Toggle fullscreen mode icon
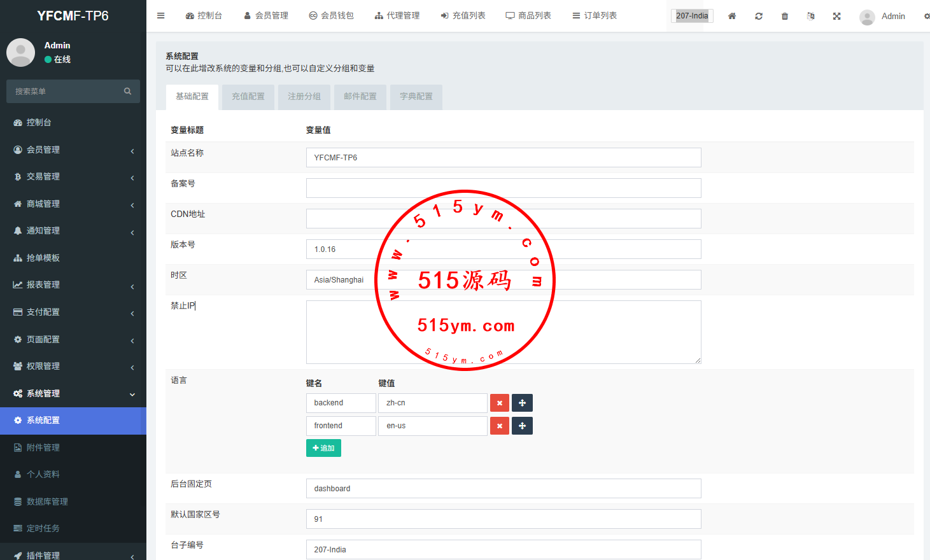 [x=837, y=16]
